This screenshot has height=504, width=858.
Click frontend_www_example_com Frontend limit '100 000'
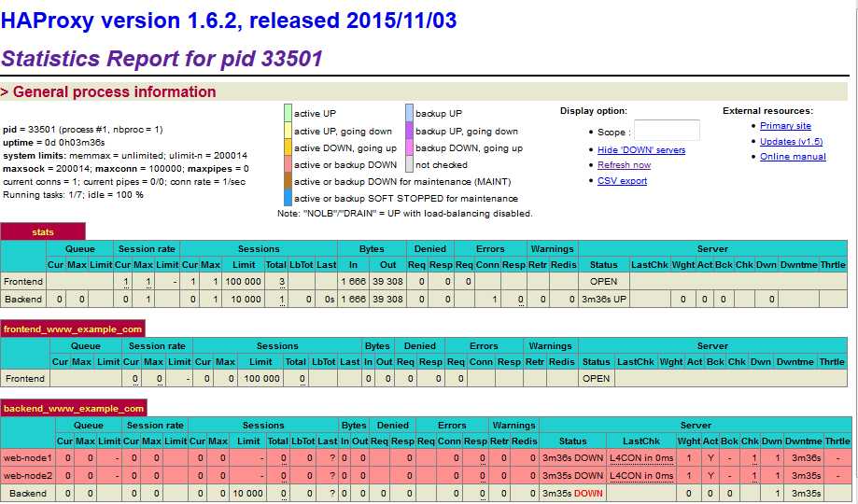pos(262,379)
